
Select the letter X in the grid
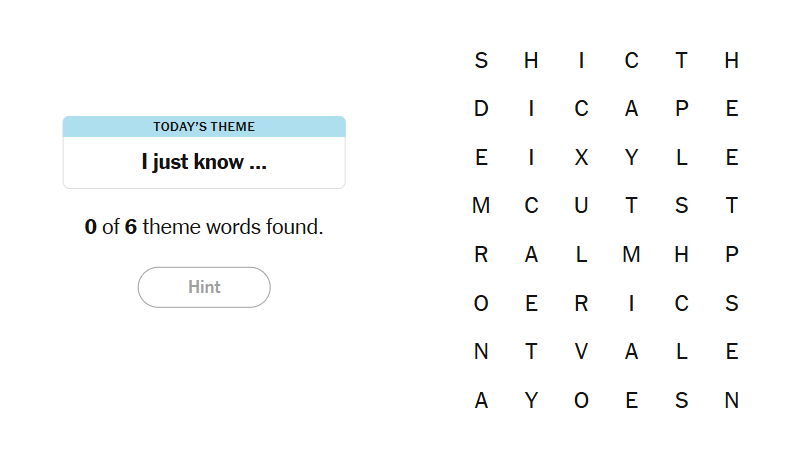tap(581, 158)
